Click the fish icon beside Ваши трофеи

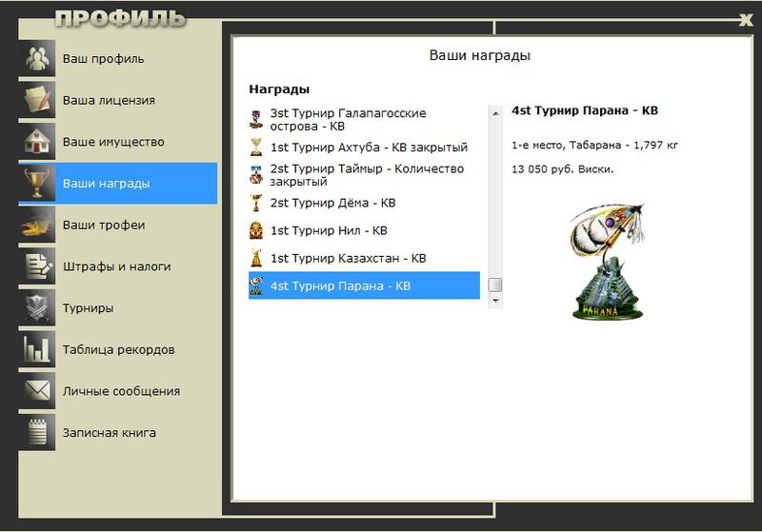37,225
